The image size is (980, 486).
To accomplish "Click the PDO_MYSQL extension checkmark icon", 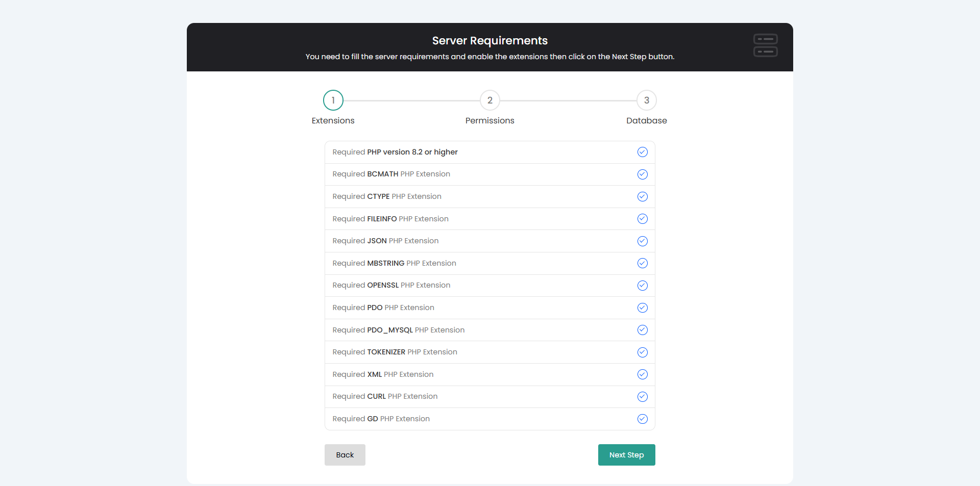I will (x=643, y=330).
